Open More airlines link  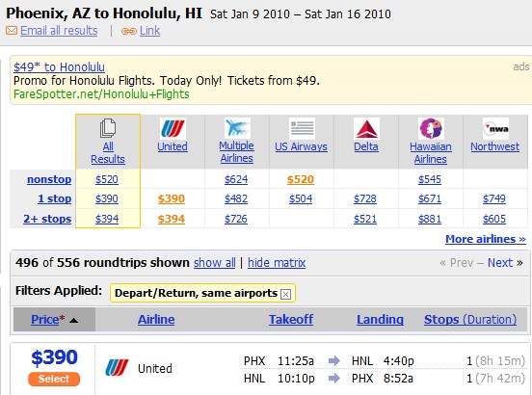[x=486, y=239]
